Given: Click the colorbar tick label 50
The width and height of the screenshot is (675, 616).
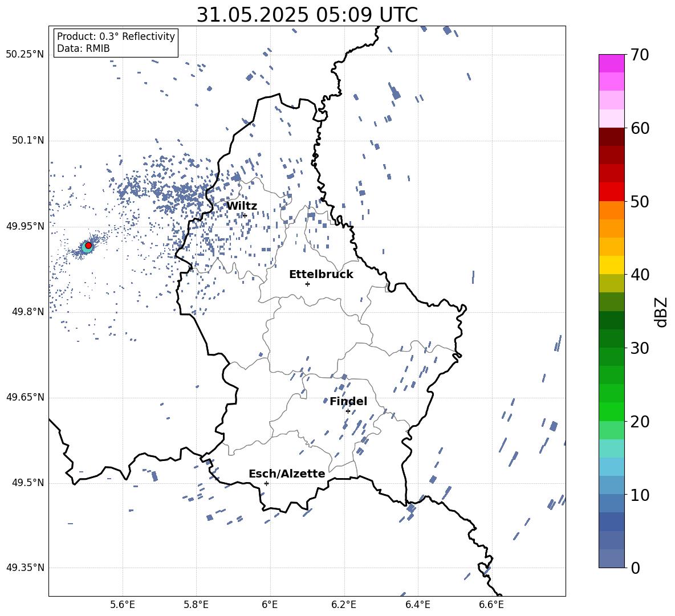Looking at the screenshot, I should pyautogui.click(x=640, y=201).
